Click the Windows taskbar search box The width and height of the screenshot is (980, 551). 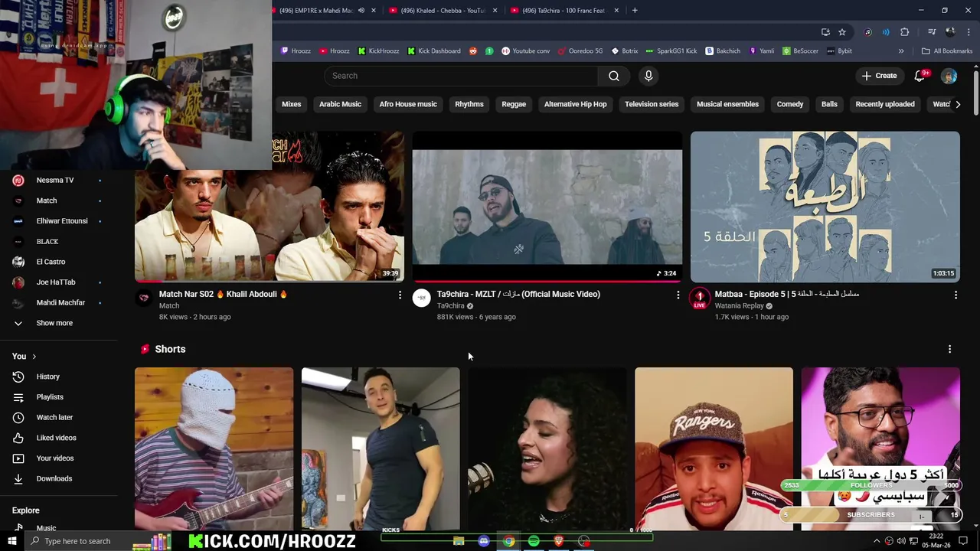click(x=77, y=541)
